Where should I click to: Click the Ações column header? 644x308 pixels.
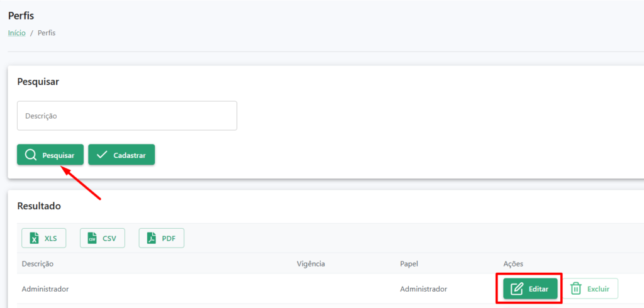tap(513, 263)
